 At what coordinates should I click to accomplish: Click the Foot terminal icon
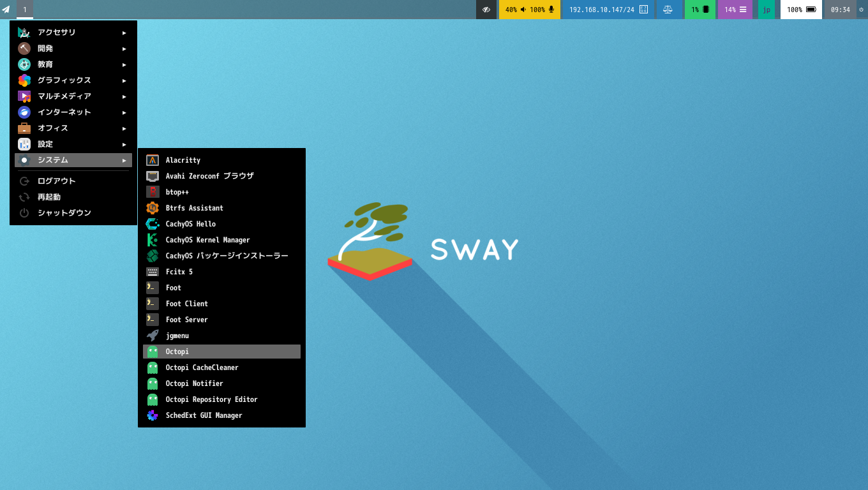point(153,288)
